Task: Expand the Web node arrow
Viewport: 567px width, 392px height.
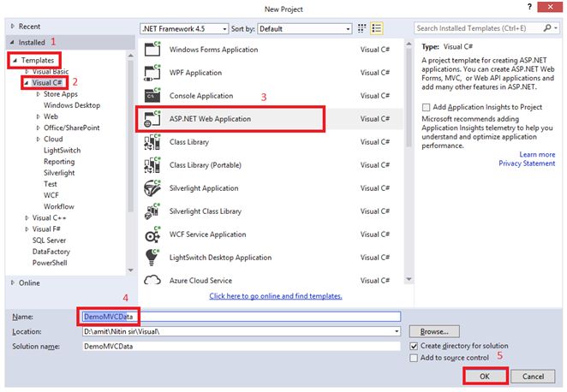Action: [39, 116]
